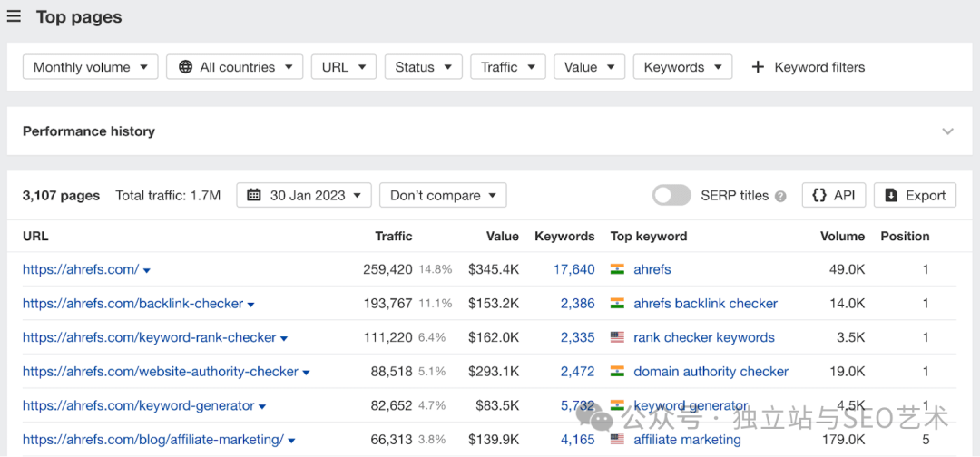Open caret next to website-authority-checker URL
Screen dimensions: 980x457
[307, 373]
